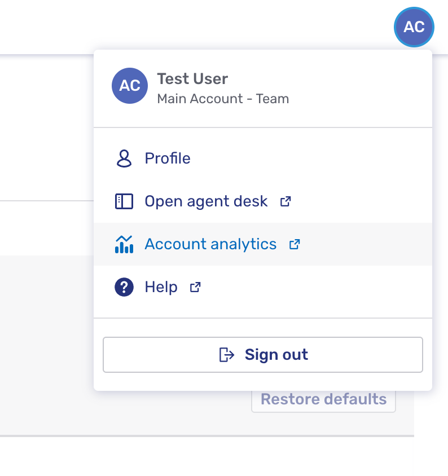Click the Test User name label
The width and height of the screenshot is (448, 476).
click(192, 78)
